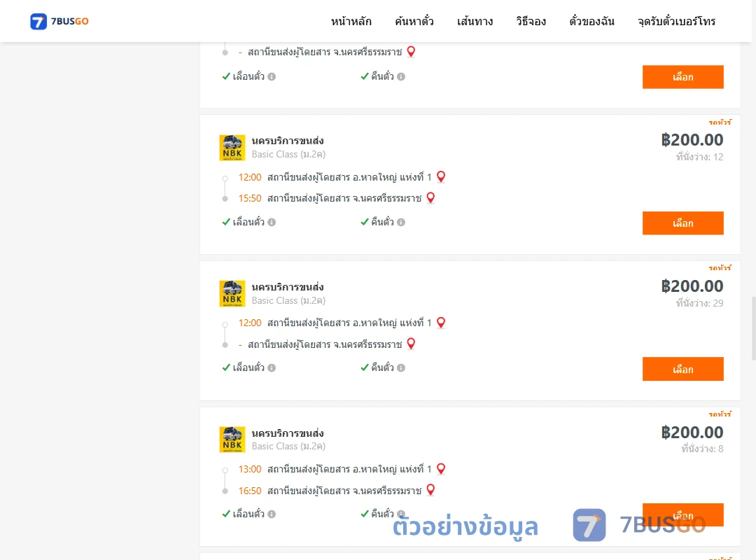This screenshot has width=756, height=560.
Task: Open จุดรับตั๋วเบอร์โทร menu item
Action: click(x=676, y=21)
